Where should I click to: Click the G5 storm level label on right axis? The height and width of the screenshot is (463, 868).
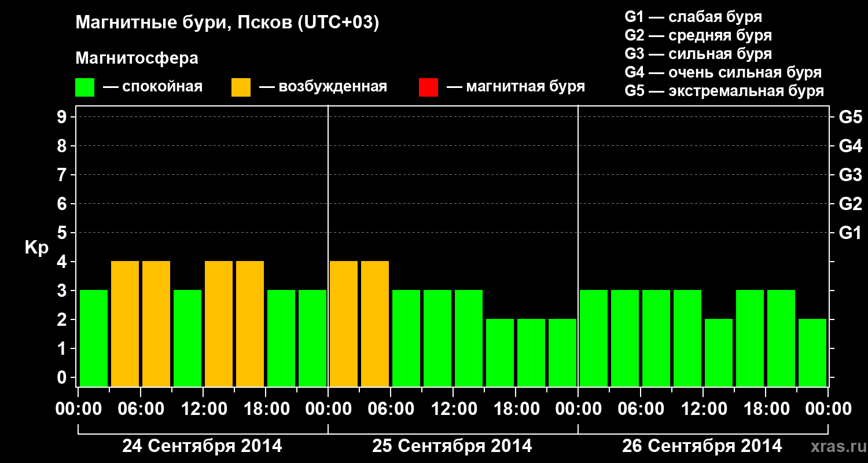coord(850,117)
